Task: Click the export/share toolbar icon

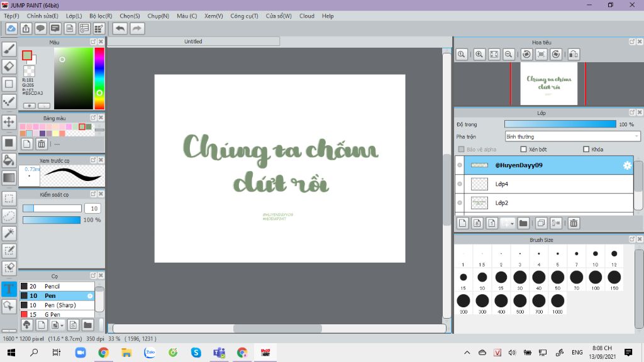Action: tap(26, 28)
